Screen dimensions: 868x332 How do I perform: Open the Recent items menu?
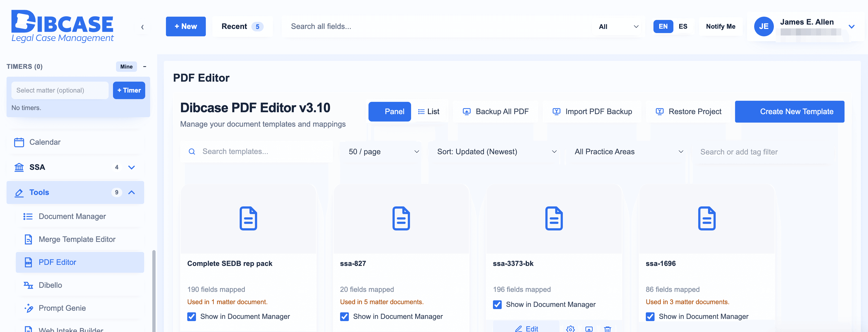click(x=242, y=27)
